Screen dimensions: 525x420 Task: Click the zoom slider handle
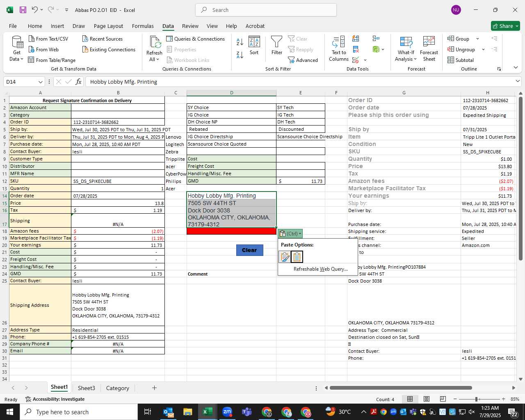point(477,399)
